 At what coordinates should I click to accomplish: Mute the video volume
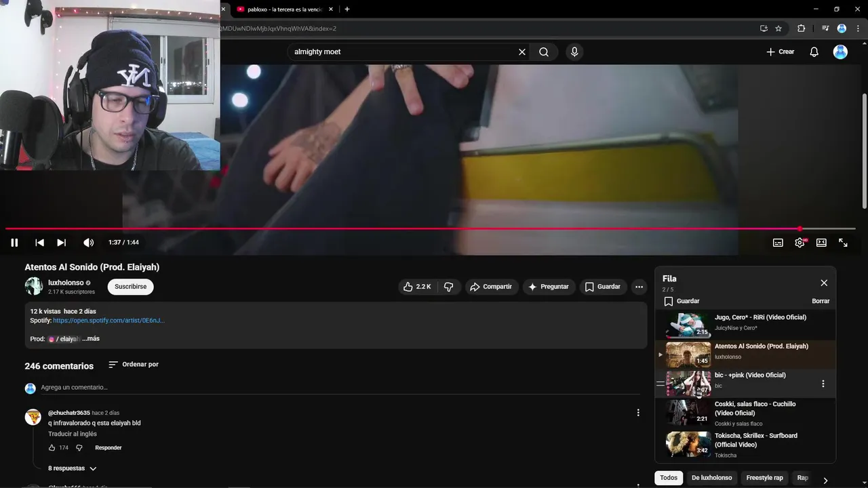click(88, 243)
